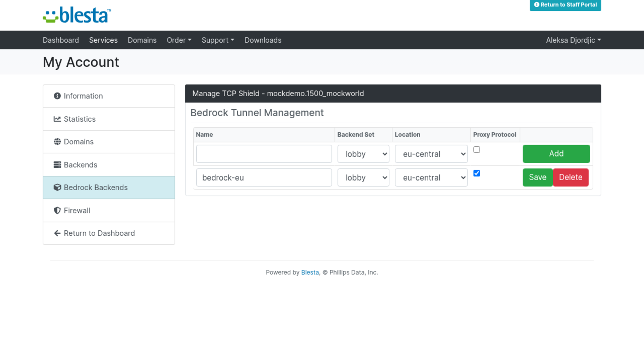Image resolution: width=644 pixels, height=362 pixels.
Task: Click the info icon on Return to Staff Portal
Action: pos(537,5)
